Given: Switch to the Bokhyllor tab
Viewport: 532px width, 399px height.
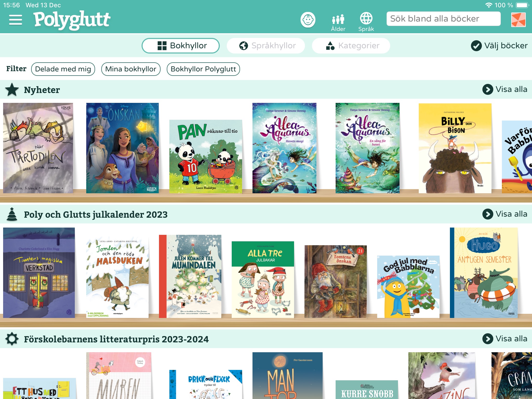Looking at the screenshot, I should (x=181, y=46).
